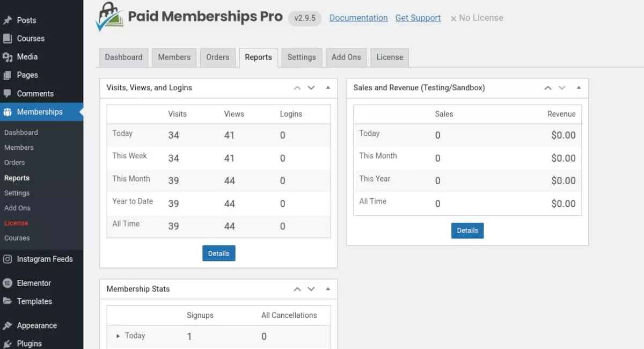Click the Posts pin icon in sidebar
This screenshot has width=644, height=349.
[x=7, y=20]
